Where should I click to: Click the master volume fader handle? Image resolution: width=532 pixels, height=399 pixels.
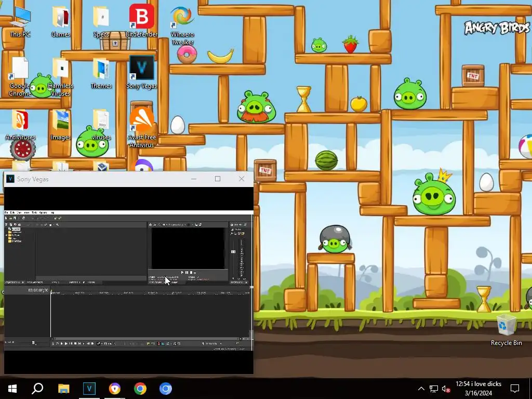pos(233,252)
